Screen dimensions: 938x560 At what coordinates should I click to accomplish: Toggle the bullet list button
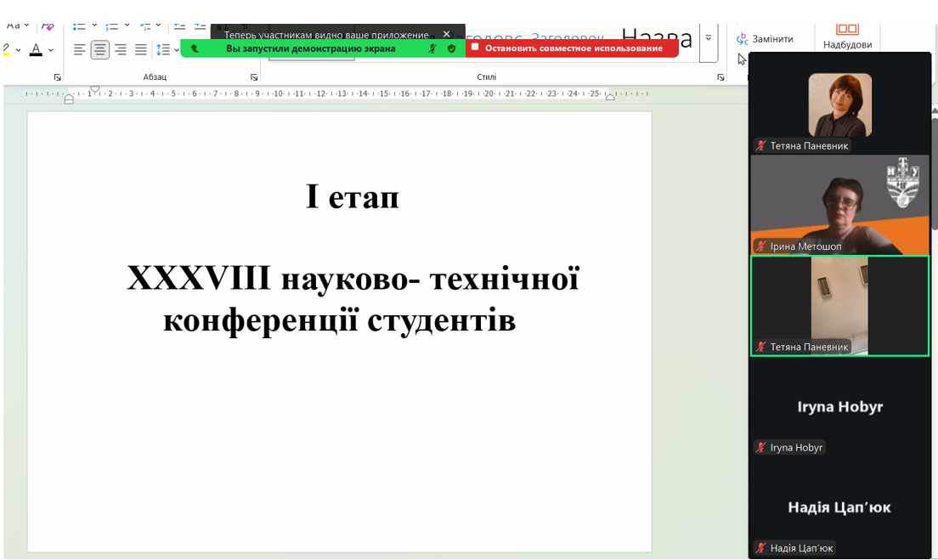click(x=79, y=25)
